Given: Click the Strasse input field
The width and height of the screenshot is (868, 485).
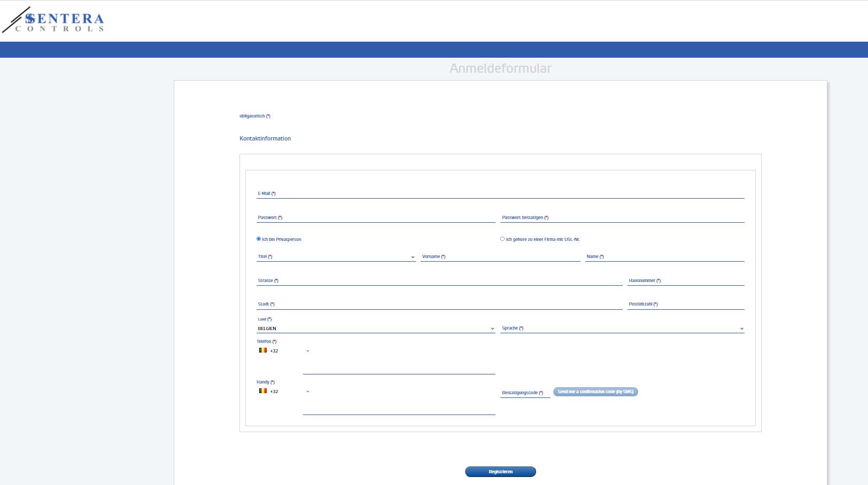Looking at the screenshot, I should click(x=439, y=280).
